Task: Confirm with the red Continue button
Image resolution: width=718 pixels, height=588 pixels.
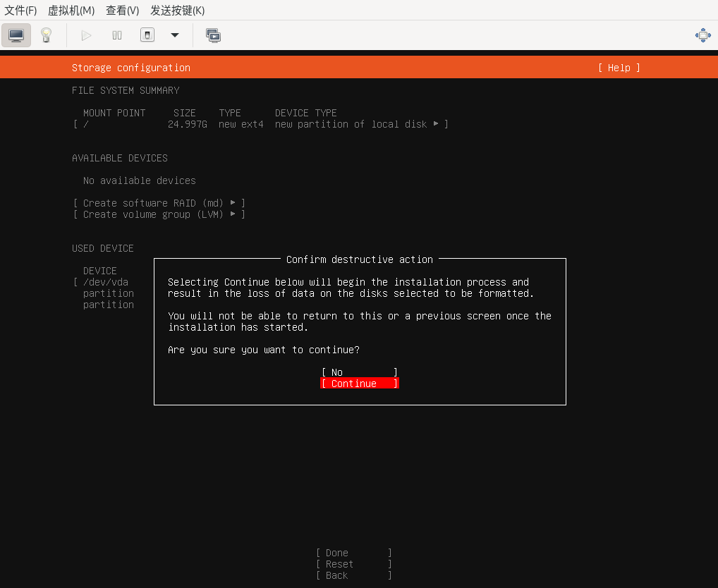Action: (359, 384)
